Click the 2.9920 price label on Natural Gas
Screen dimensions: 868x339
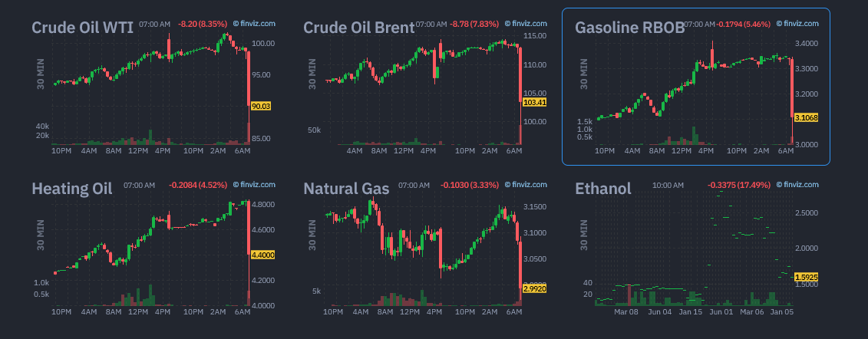[x=534, y=288]
